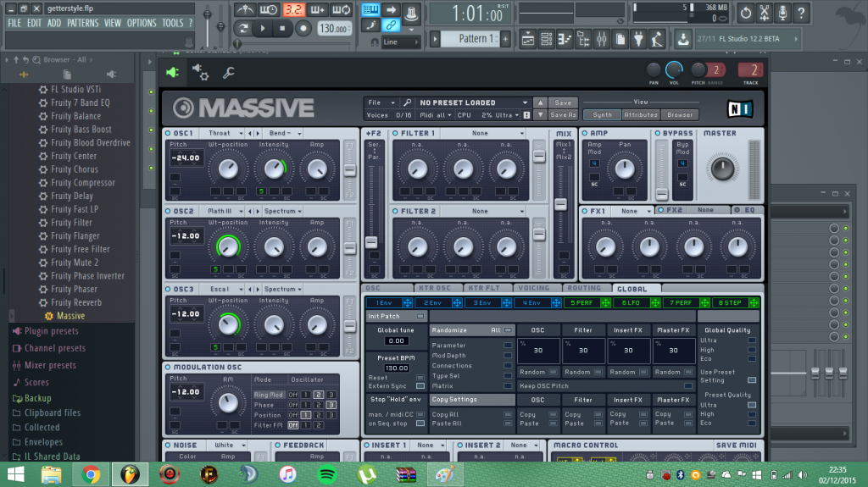Toggle Filter 1 power button
Image resolution: width=868 pixels, height=487 pixels.
(x=395, y=133)
